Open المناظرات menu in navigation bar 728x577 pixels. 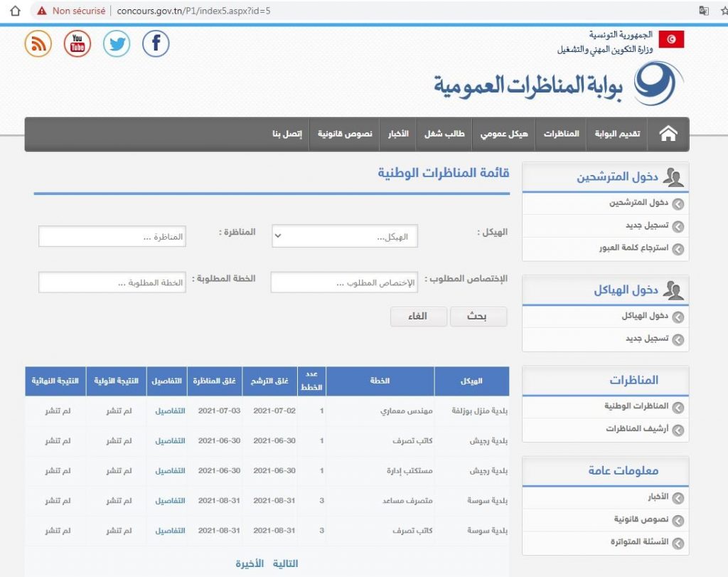[562, 134]
